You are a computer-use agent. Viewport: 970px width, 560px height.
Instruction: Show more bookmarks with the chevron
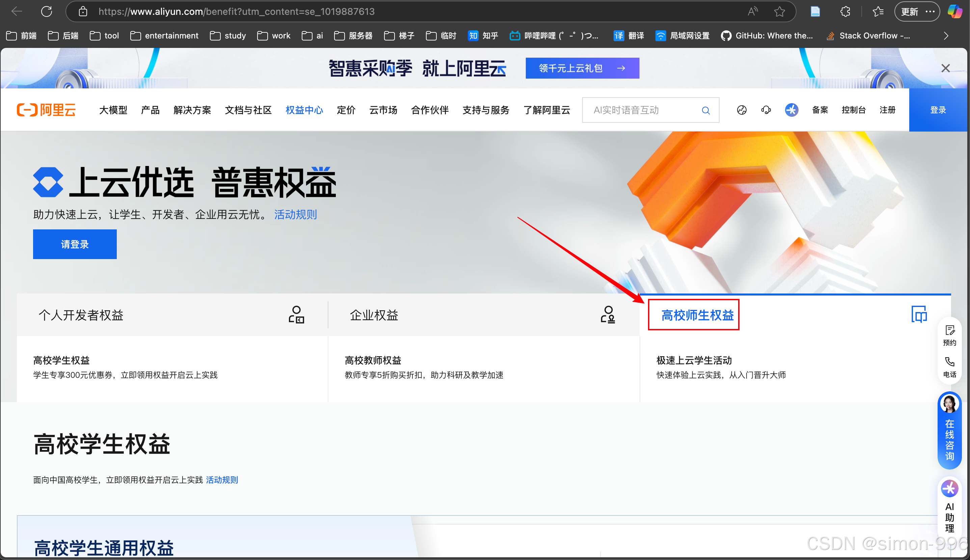click(x=946, y=36)
